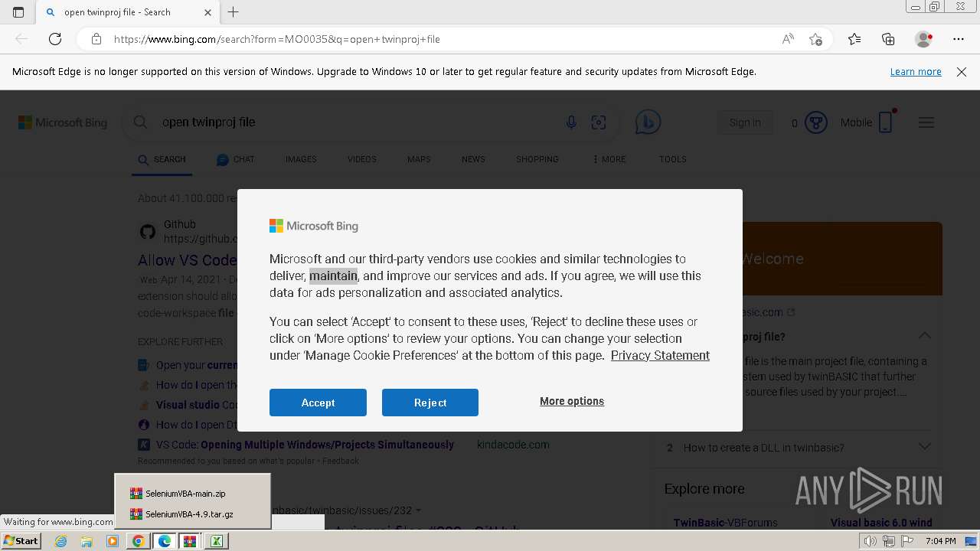
Task: Open the tab actions menu icon
Action: (18, 12)
